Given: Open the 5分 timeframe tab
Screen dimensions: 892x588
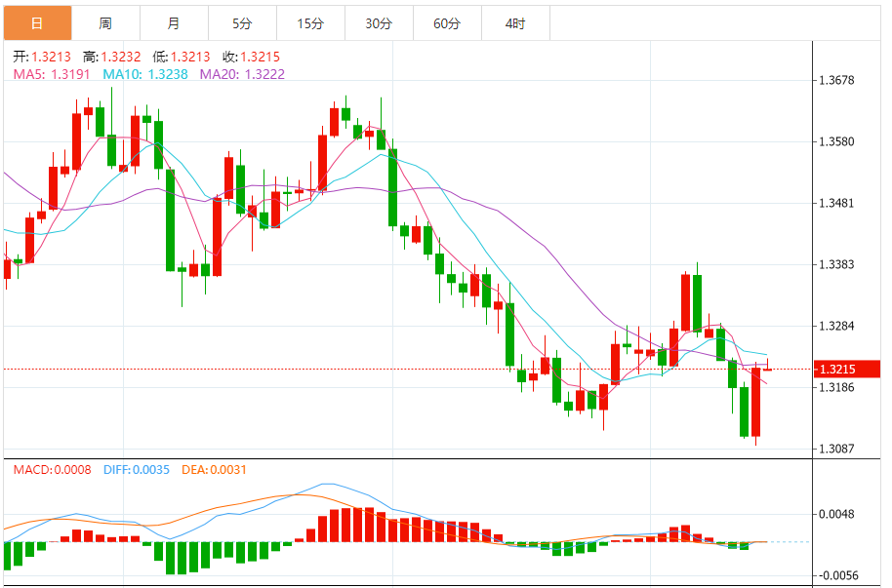Looking at the screenshot, I should tap(242, 23).
